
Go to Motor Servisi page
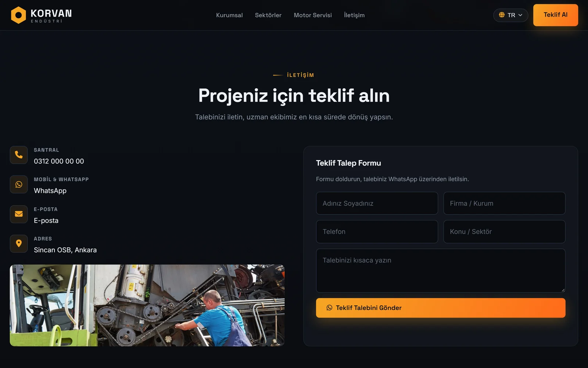[x=313, y=15]
